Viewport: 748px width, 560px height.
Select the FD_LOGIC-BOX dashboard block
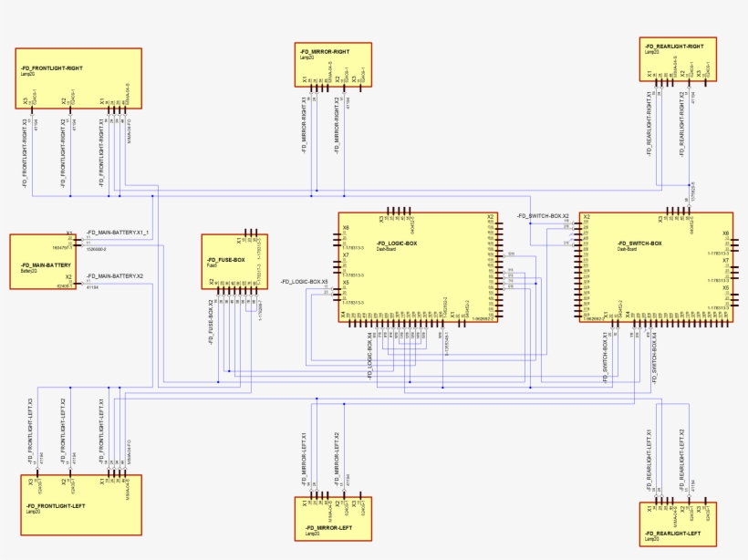pyautogui.click(x=416, y=265)
